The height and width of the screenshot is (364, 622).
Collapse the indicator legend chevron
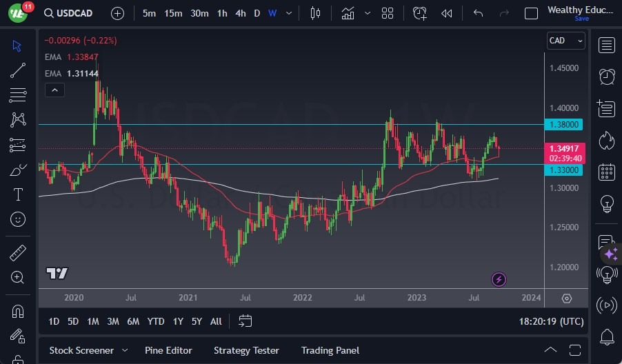[x=54, y=90]
